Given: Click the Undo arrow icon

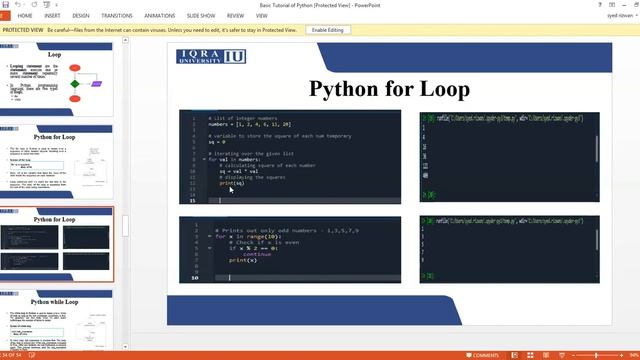Looking at the screenshot, I should coord(18,4).
